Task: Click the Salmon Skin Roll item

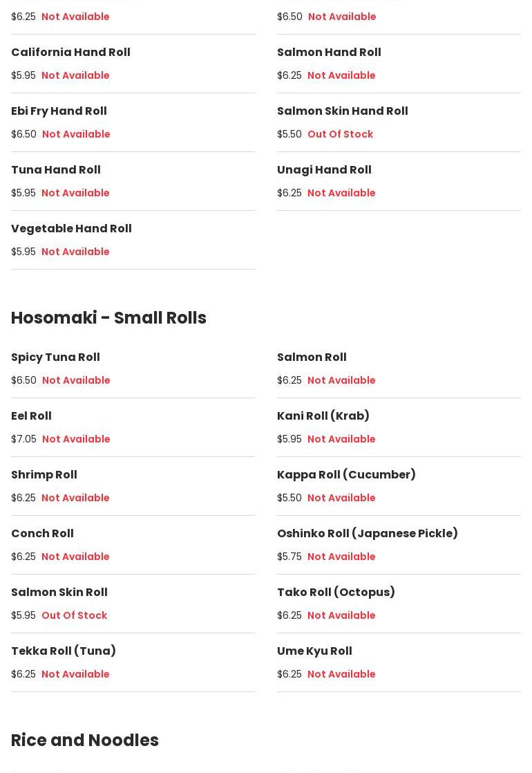Action: click(59, 593)
